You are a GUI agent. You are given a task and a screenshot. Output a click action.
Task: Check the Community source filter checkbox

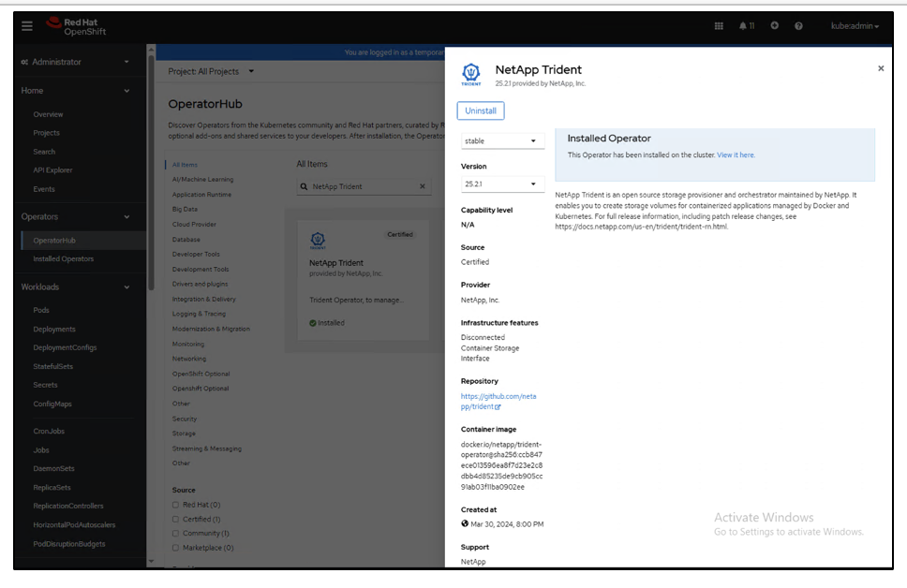point(175,534)
